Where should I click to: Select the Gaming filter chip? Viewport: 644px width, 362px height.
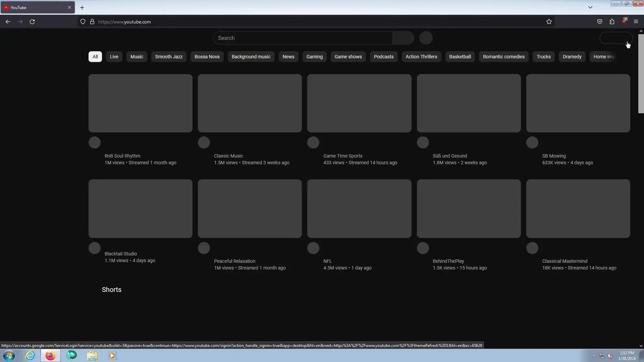pyautogui.click(x=314, y=57)
